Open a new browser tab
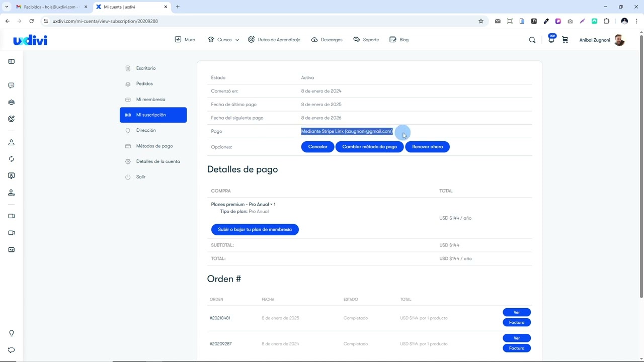644x362 pixels. 178,7
